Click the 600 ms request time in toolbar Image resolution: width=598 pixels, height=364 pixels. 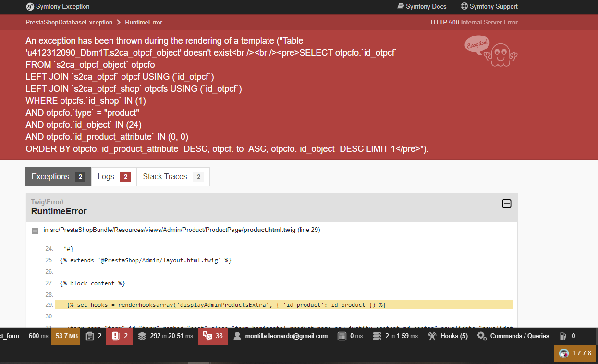[x=38, y=336]
